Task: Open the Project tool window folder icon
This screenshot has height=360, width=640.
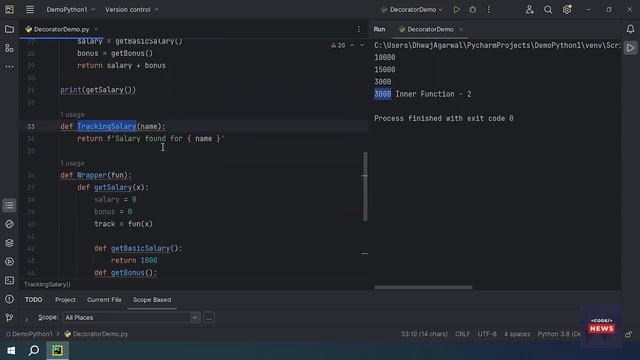Action: (9, 29)
